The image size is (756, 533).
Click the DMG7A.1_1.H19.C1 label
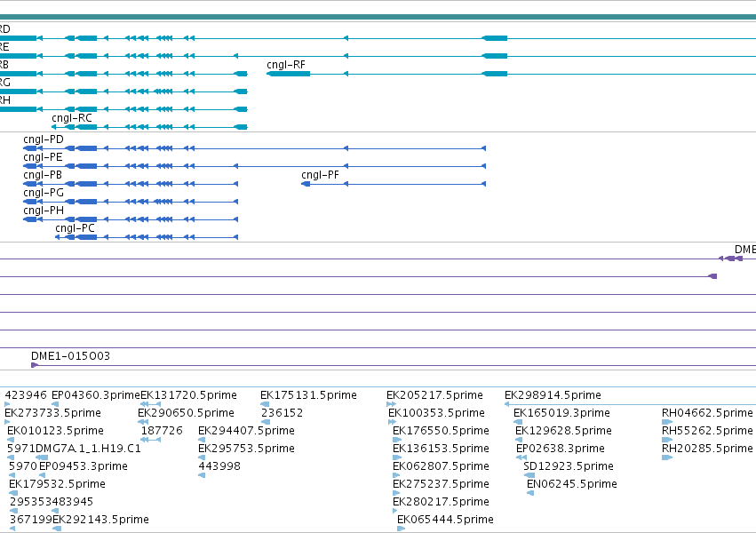point(89,449)
